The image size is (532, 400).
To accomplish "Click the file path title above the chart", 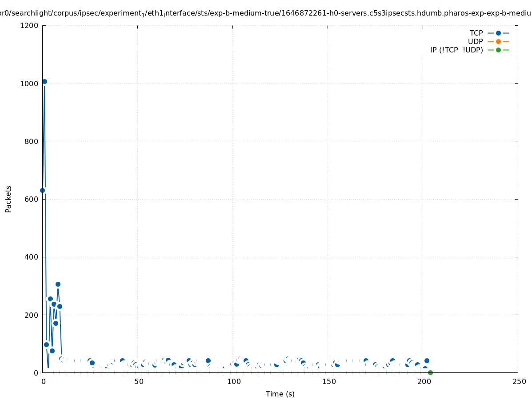I will point(266,13).
